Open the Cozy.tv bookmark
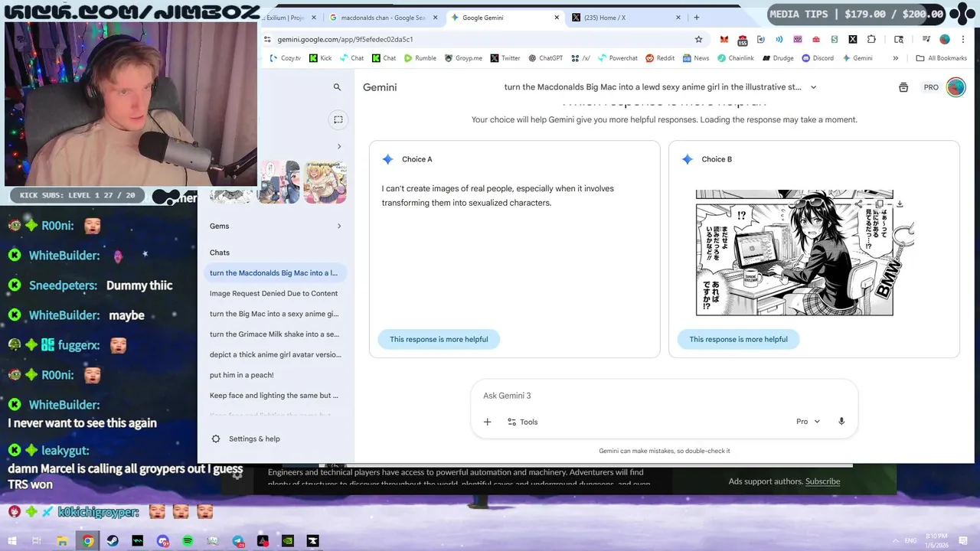This screenshot has height=551, width=980. click(285, 58)
